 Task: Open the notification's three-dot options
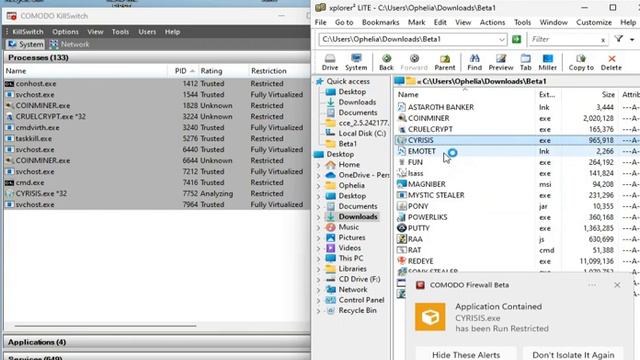[592, 285]
